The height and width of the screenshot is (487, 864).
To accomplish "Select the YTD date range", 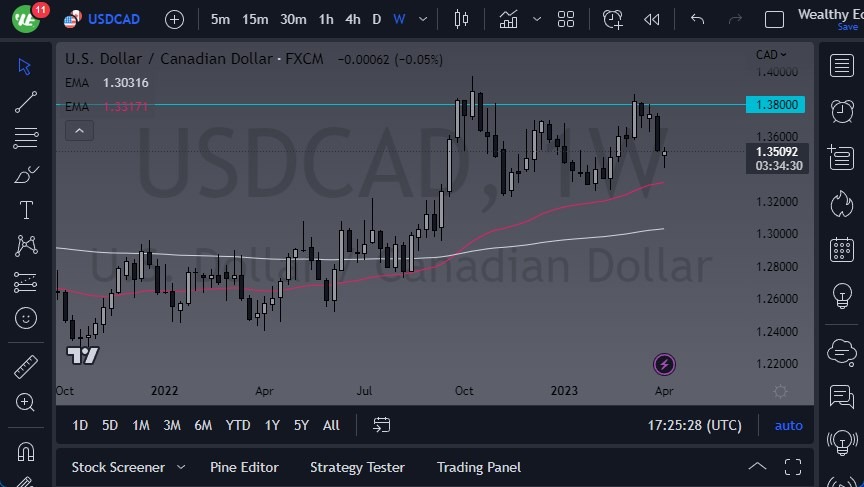I will click(237, 425).
